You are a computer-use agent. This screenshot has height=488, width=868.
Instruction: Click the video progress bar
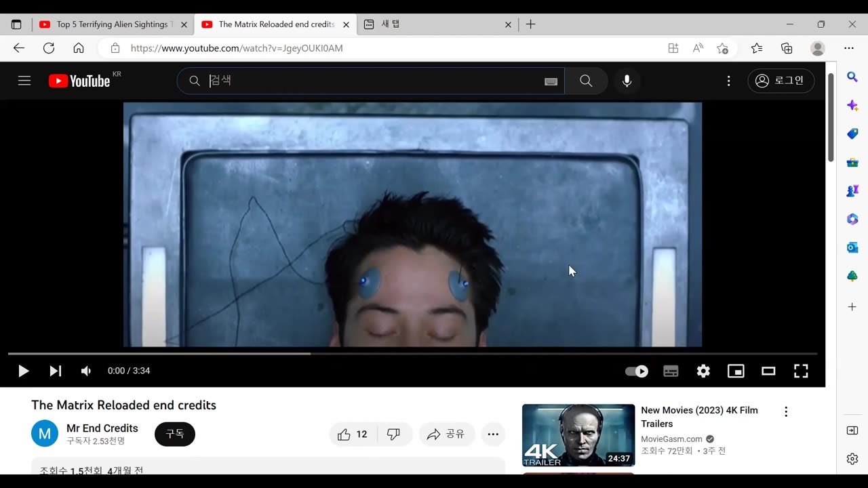(x=412, y=353)
